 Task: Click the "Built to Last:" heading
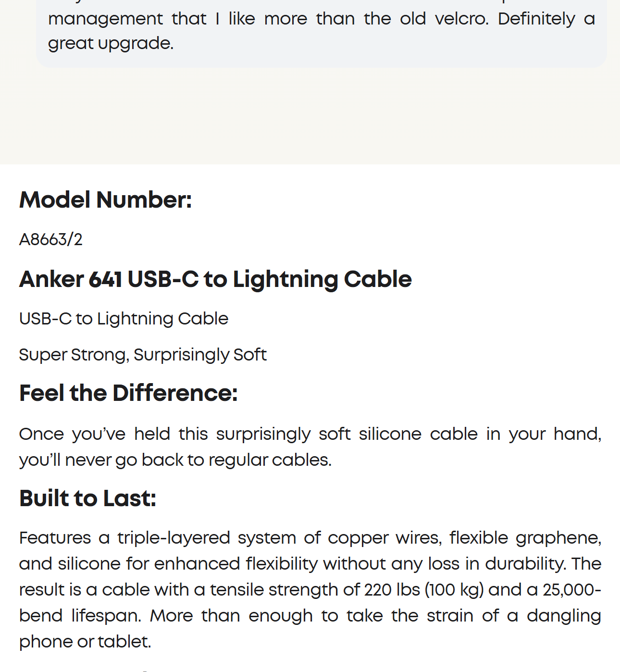[87, 498]
